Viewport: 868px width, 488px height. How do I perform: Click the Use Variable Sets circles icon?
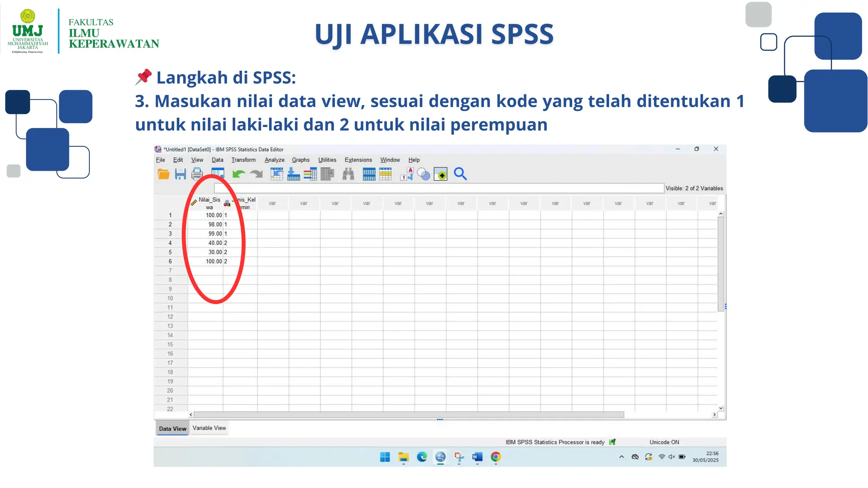tap(423, 174)
